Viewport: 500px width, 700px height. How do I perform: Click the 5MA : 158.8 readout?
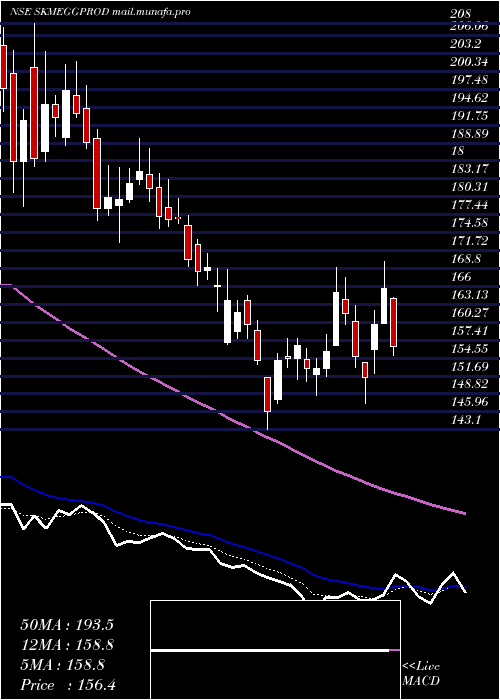tap(62, 665)
